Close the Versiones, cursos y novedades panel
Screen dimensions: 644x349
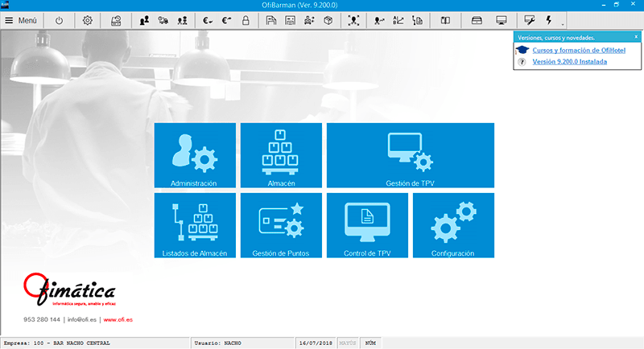(637, 37)
